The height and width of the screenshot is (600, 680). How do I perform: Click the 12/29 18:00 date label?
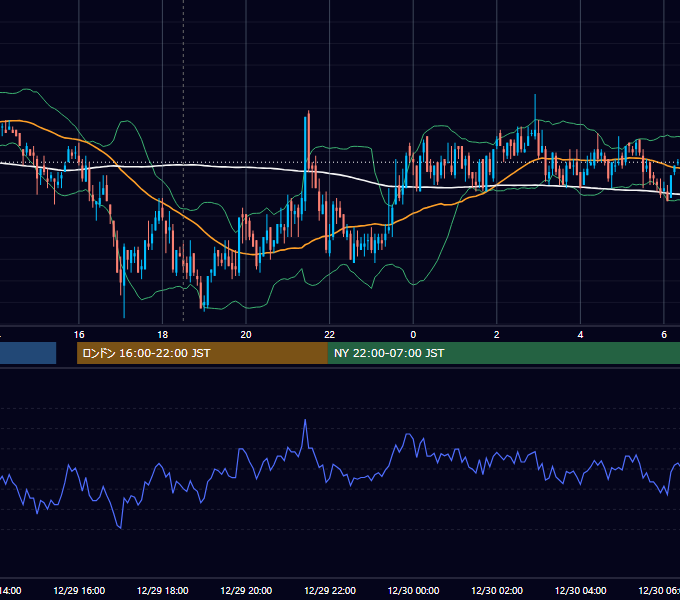(163, 591)
